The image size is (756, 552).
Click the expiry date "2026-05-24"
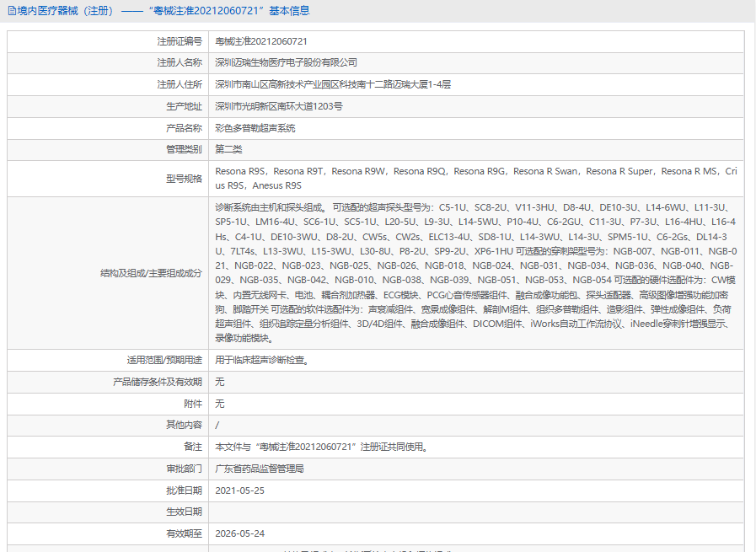tap(239, 533)
